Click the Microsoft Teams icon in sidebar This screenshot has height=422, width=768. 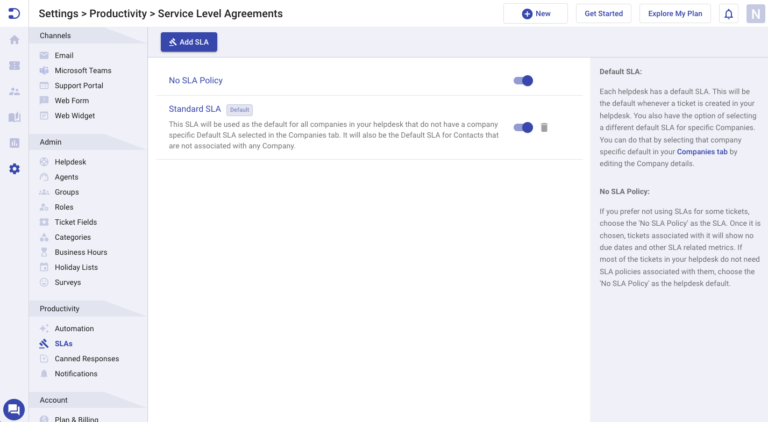coord(44,70)
